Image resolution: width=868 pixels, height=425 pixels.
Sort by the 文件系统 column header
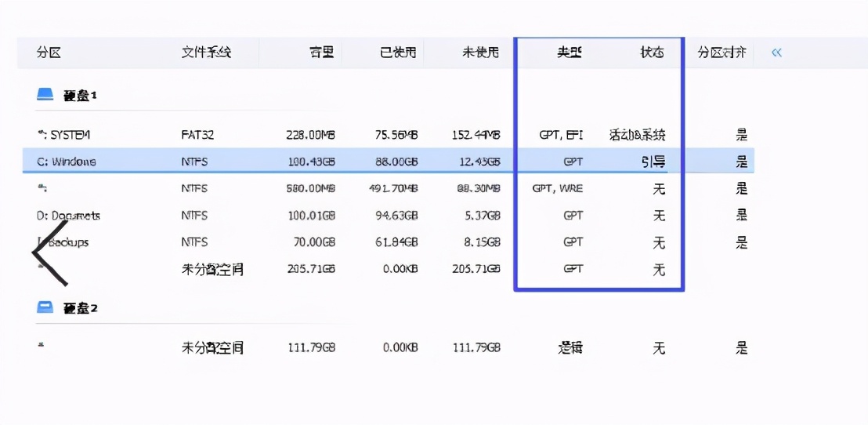click(206, 53)
